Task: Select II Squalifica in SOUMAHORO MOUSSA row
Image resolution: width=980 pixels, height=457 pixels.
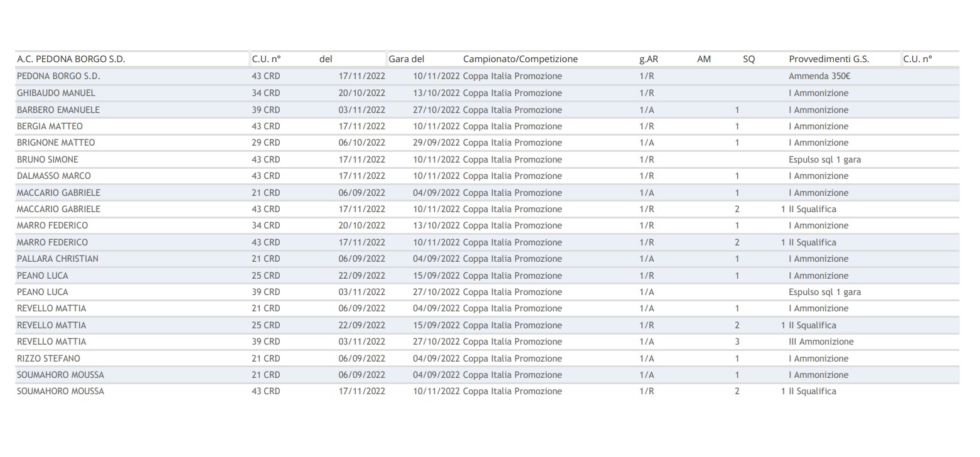Action: coord(812,391)
